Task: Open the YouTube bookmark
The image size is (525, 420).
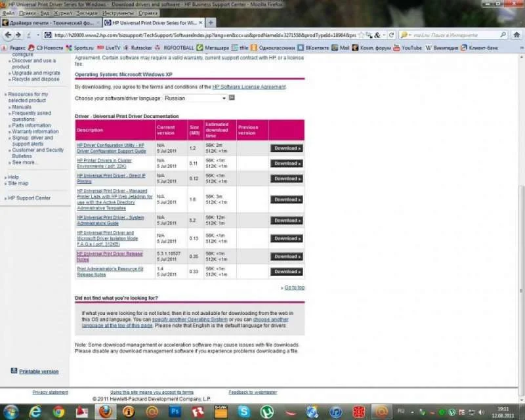Action: click(408, 48)
